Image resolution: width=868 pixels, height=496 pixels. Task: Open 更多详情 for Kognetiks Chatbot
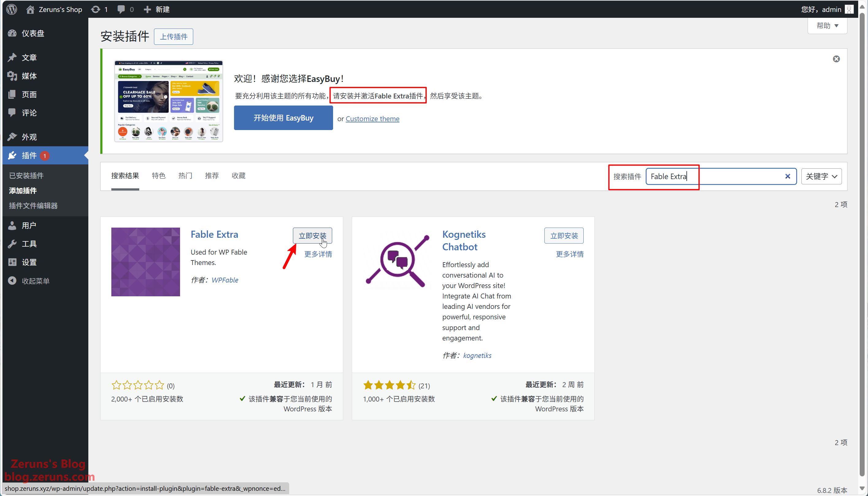(x=570, y=254)
